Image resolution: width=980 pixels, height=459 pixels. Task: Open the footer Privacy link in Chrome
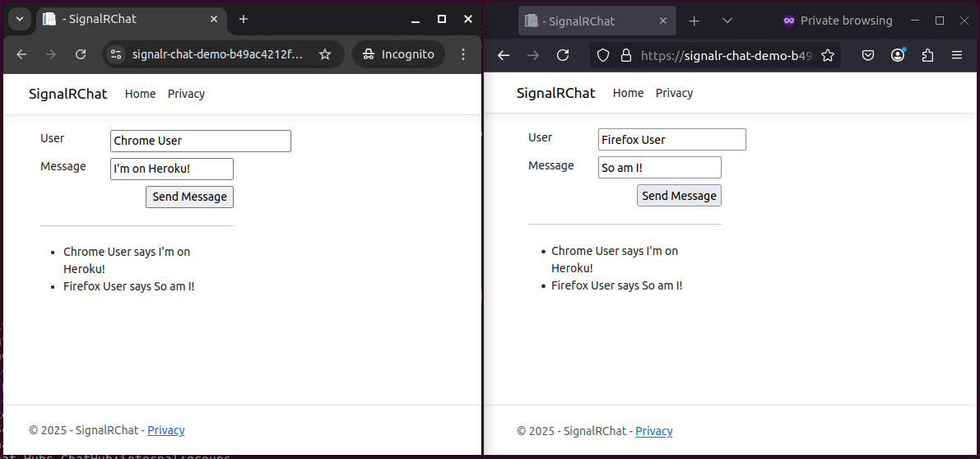coord(166,430)
